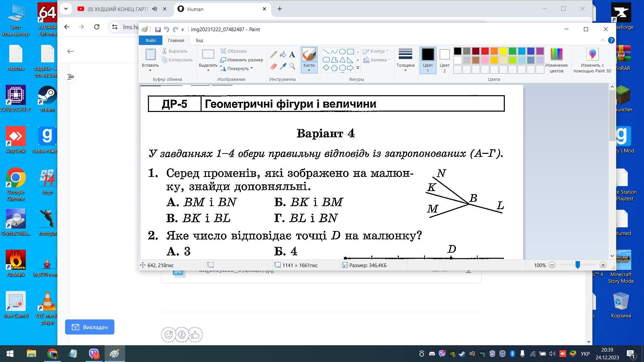This screenshot has width=644, height=362.
Task: Choose the Curve shape
Action: click(x=334, y=52)
